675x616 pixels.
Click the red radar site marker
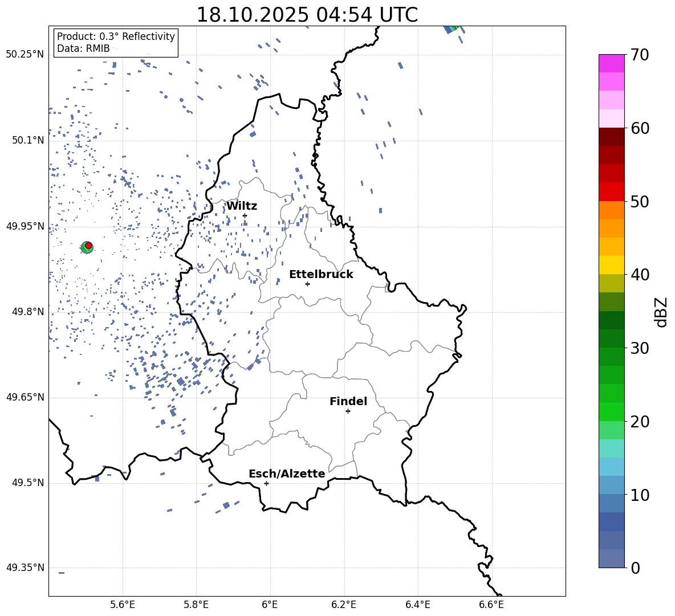point(88,246)
